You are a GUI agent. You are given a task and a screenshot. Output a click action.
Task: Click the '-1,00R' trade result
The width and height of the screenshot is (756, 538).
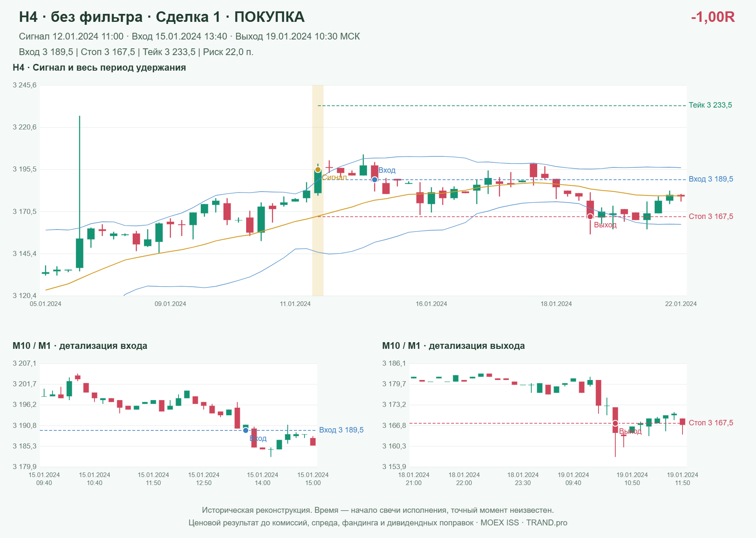713,17
